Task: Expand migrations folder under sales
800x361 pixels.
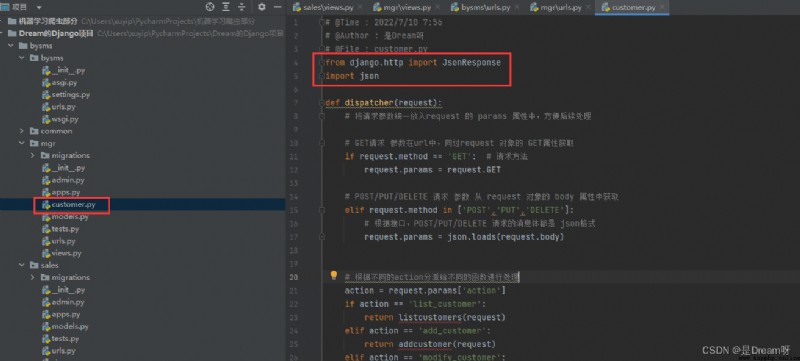Action: pyautogui.click(x=33, y=277)
